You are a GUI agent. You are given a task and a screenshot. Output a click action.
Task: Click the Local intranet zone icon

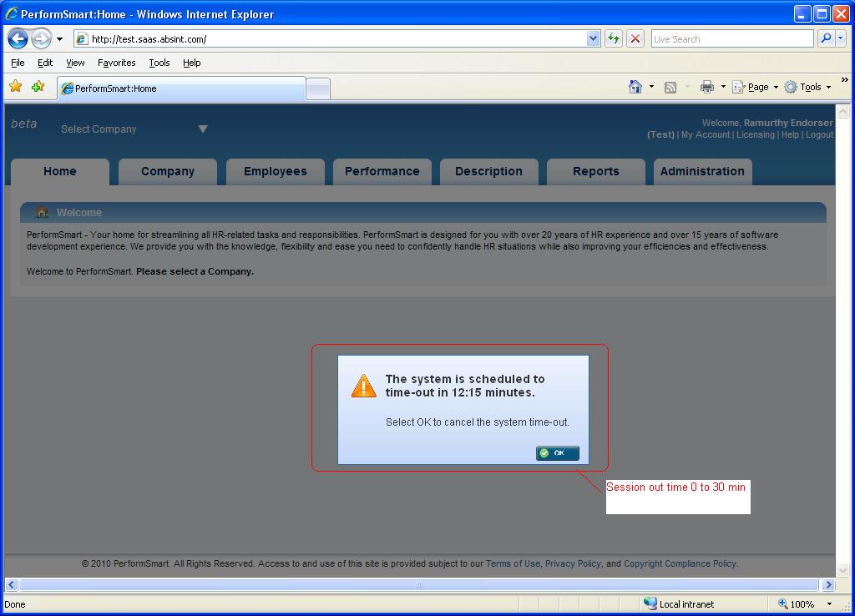650,603
